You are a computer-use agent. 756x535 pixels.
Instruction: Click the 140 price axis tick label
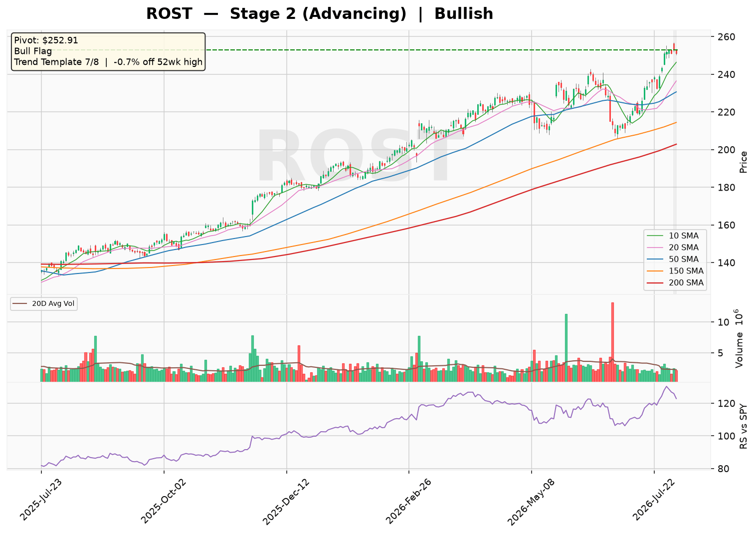point(728,263)
